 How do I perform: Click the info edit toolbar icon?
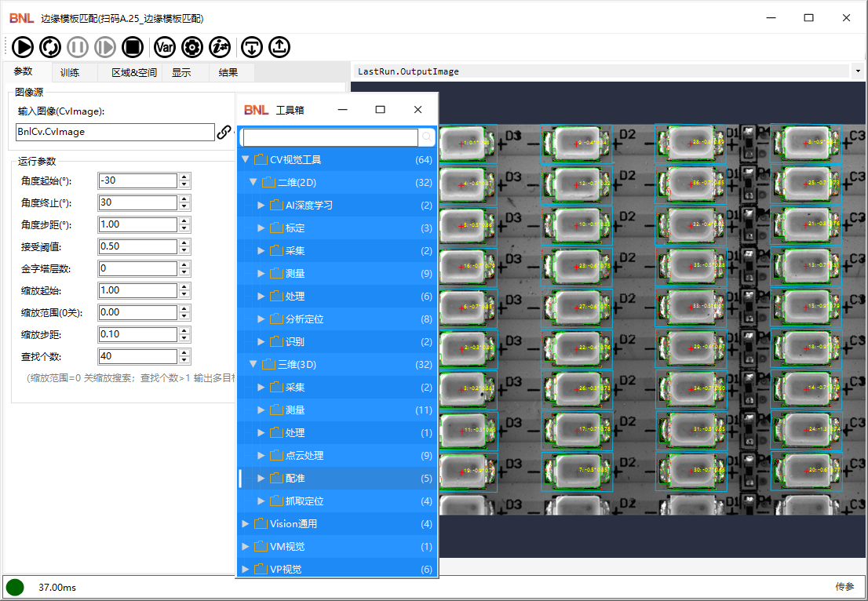coord(220,47)
